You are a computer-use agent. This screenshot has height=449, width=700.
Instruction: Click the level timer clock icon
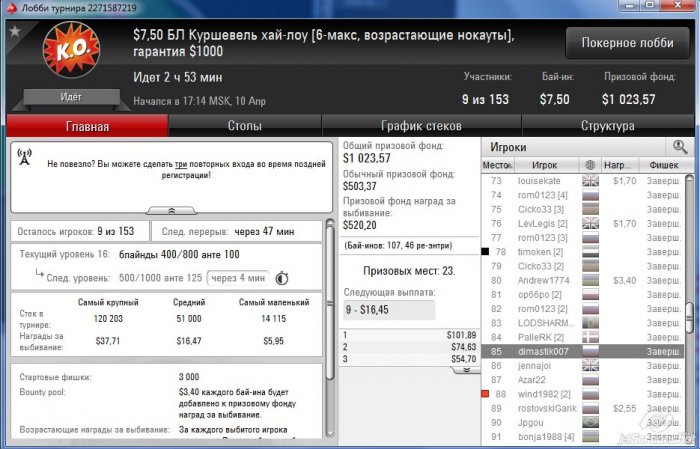[282, 278]
